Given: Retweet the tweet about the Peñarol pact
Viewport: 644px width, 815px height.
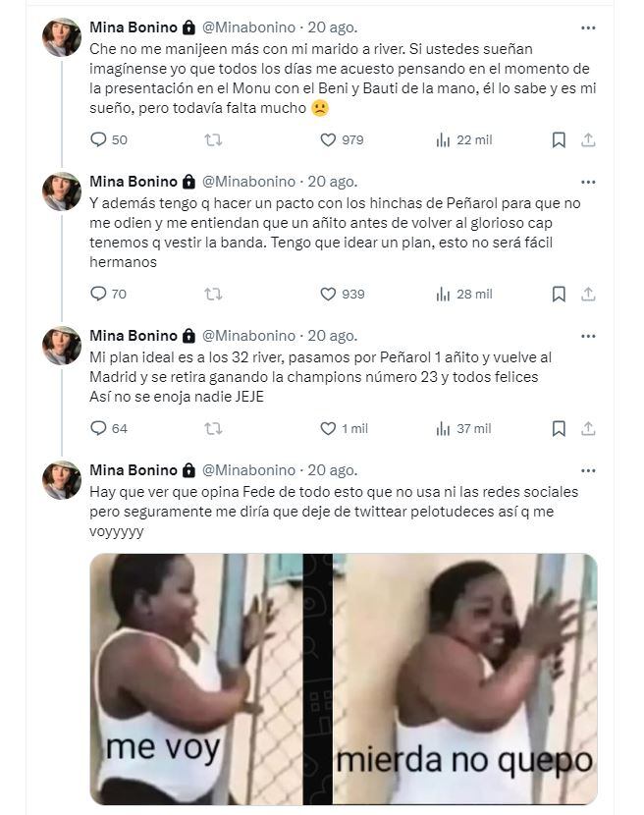Looking at the screenshot, I should pyautogui.click(x=212, y=294).
